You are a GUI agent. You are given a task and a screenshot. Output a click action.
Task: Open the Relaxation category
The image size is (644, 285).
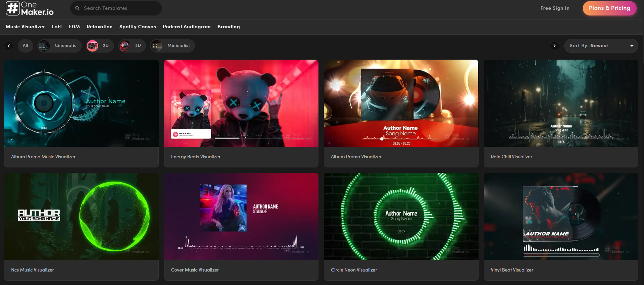pos(100,27)
